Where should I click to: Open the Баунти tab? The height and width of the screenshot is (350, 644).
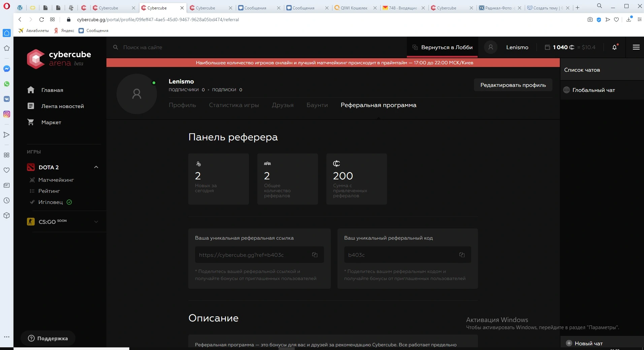point(317,105)
